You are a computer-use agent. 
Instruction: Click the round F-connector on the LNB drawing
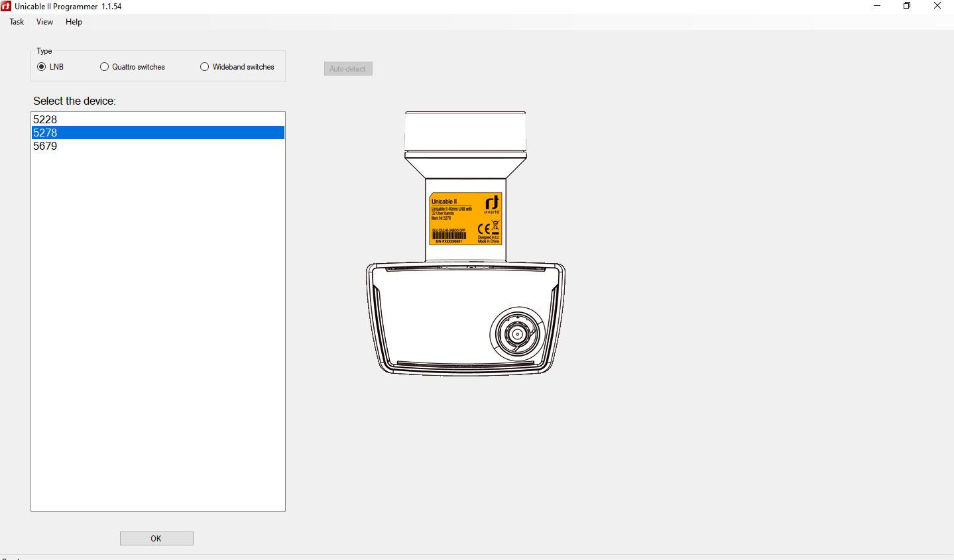point(517,333)
